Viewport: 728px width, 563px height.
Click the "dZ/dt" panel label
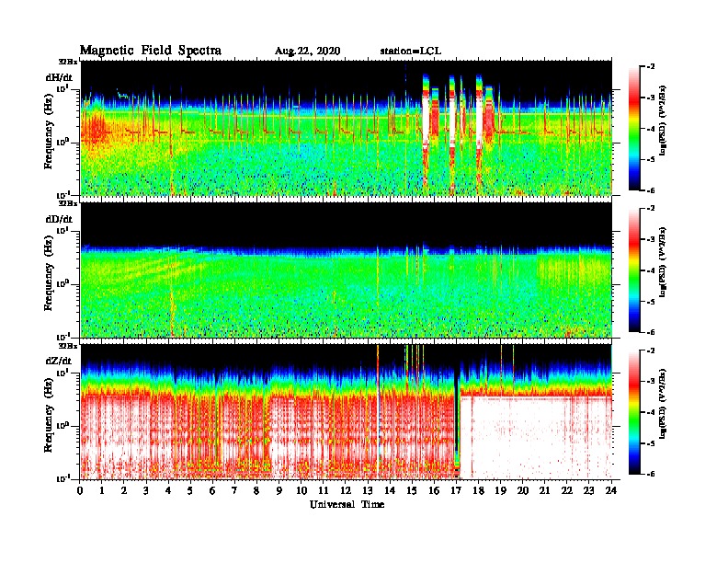click(59, 361)
